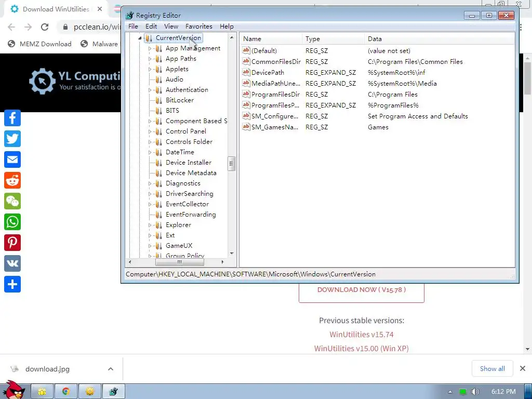Viewport: 532px width, 399px height.
Task: Click the tree vertical scrollbar thumb
Action: tap(231, 164)
